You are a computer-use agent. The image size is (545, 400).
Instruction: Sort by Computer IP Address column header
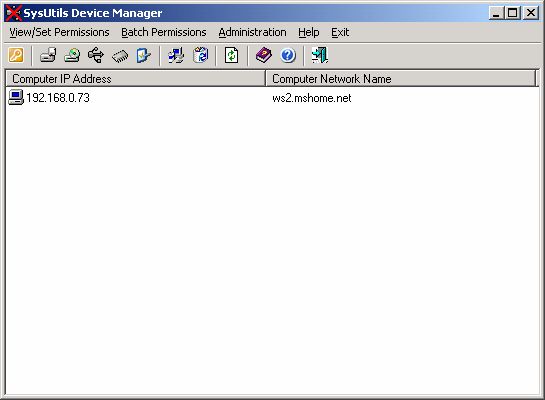tap(136, 79)
